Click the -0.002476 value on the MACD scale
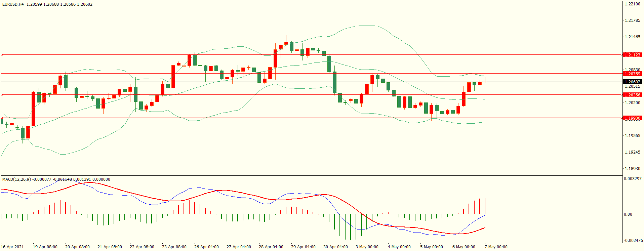644x251 pixels. [x=633, y=241]
